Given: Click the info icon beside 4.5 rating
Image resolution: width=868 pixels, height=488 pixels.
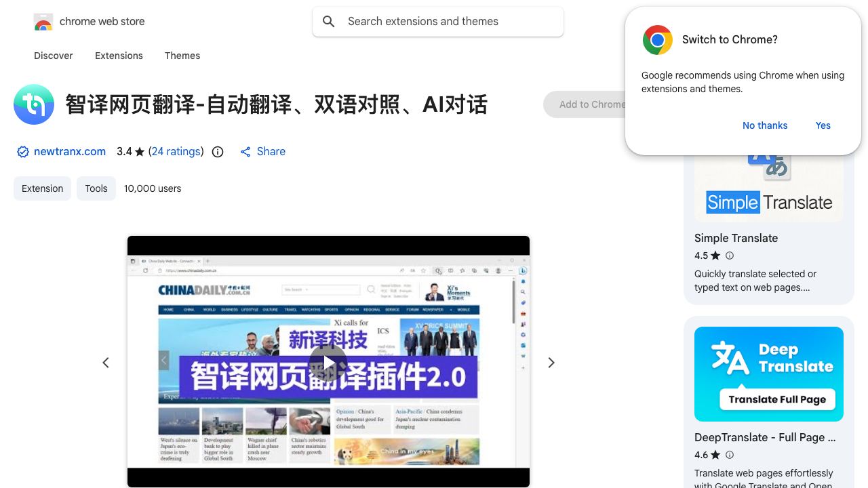Looking at the screenshot, I should (730, 256).
